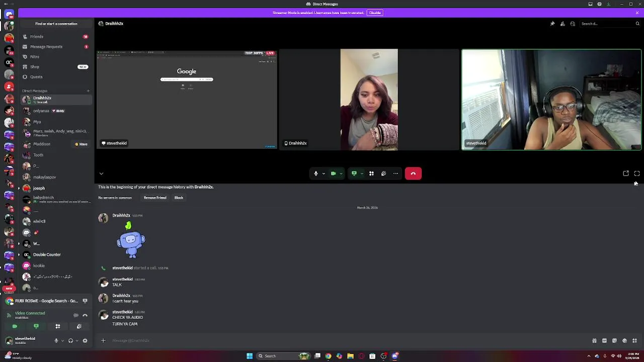The image size is (644, 362).
Task: Open Friends in the sidebar
Action: click(56, 37)
